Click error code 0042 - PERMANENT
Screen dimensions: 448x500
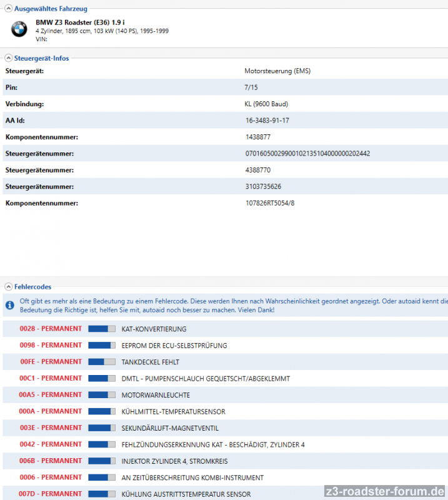51,444
